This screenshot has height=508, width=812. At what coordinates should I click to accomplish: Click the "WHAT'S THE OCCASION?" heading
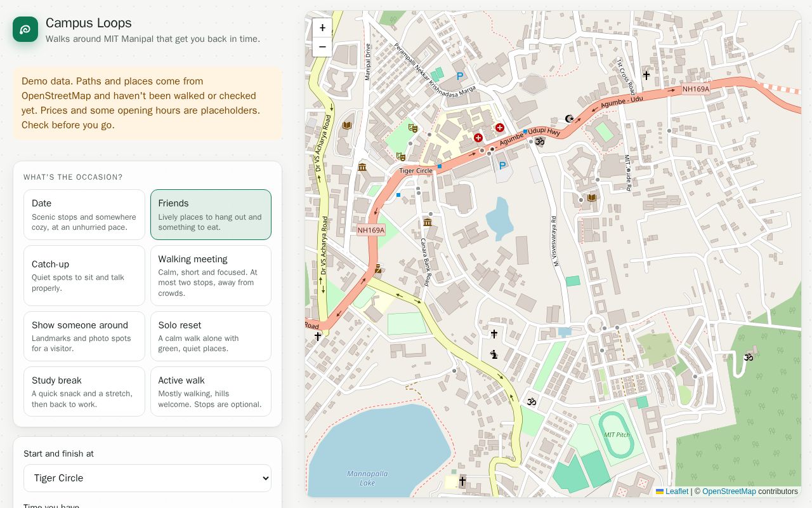point(73,177)
